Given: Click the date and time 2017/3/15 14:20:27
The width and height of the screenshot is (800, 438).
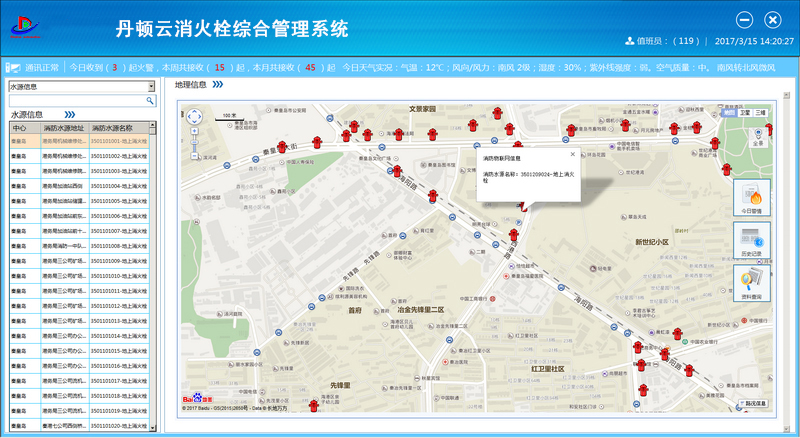Looking at the screenshot, I should (x=754, y=41).
